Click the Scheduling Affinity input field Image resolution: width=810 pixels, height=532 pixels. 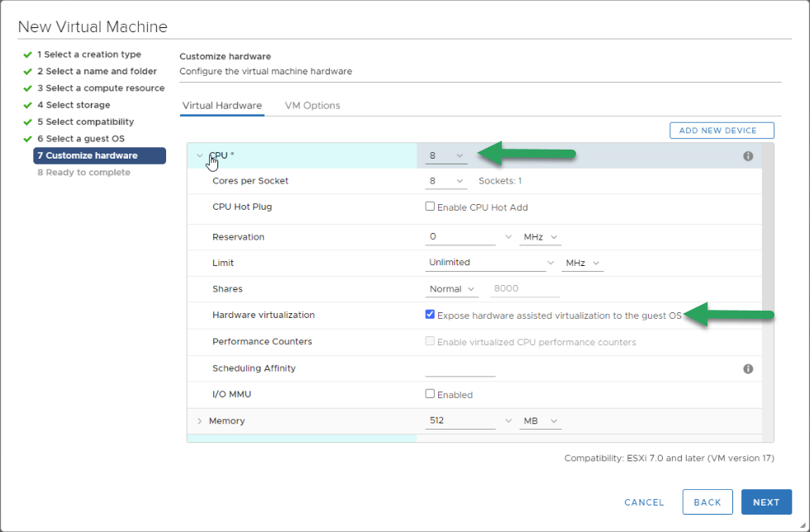tap(460, 368)
